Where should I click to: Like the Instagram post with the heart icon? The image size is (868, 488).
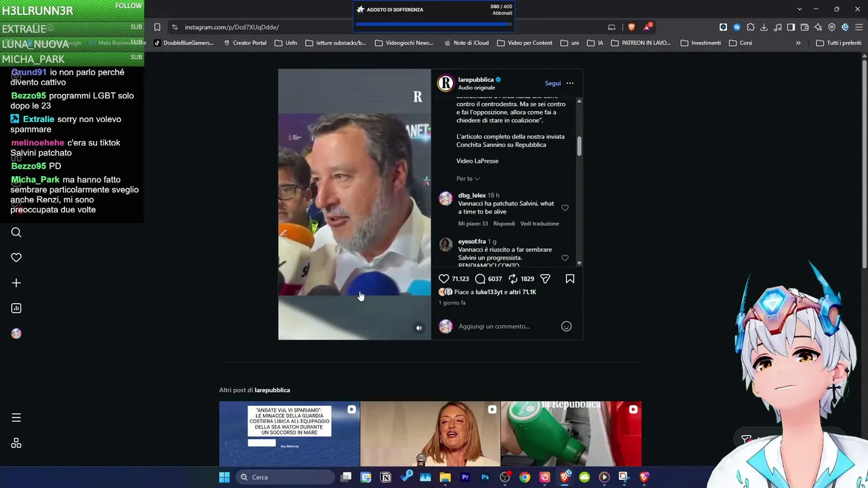tap(443, 279)
